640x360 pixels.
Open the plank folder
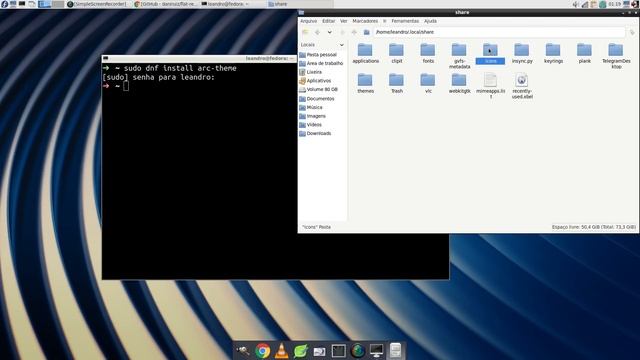584,53
